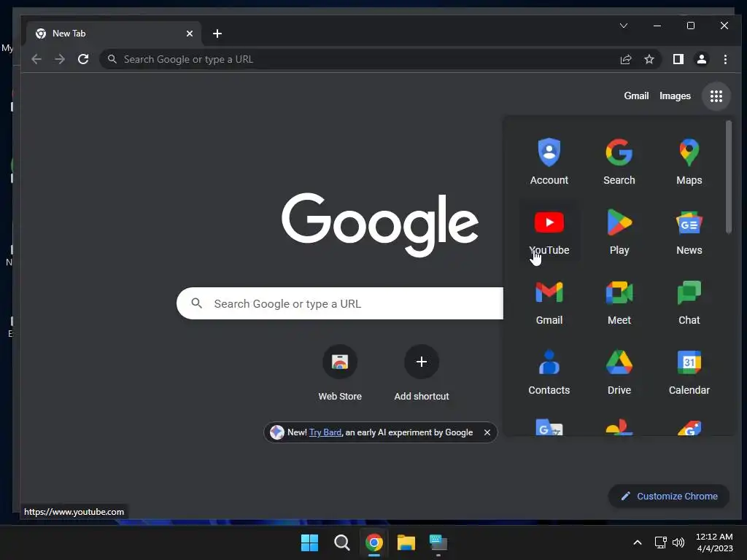Click Chrome icon in taskbar
This screenshot has width=747, height=560.
click(374, 542)
